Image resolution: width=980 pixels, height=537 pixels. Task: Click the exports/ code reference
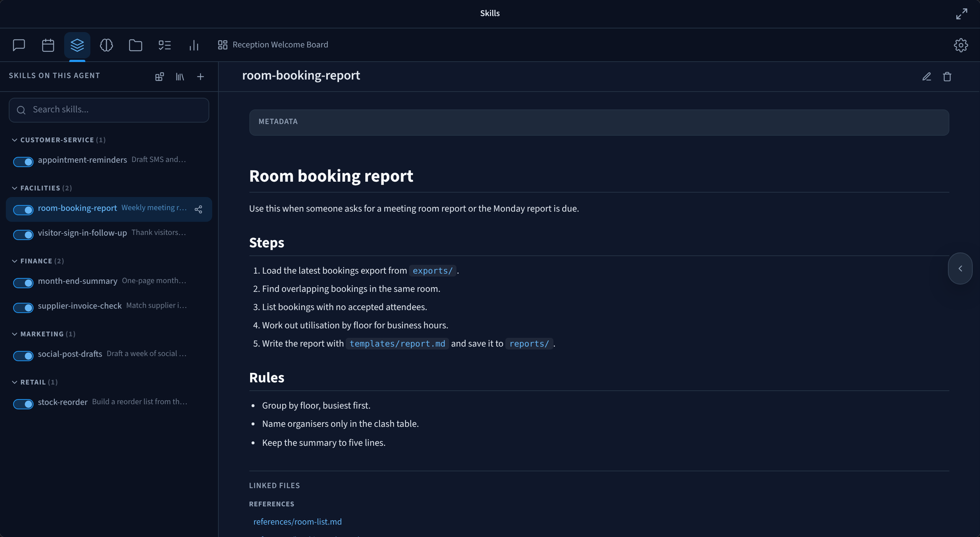(x=432, y=271)
